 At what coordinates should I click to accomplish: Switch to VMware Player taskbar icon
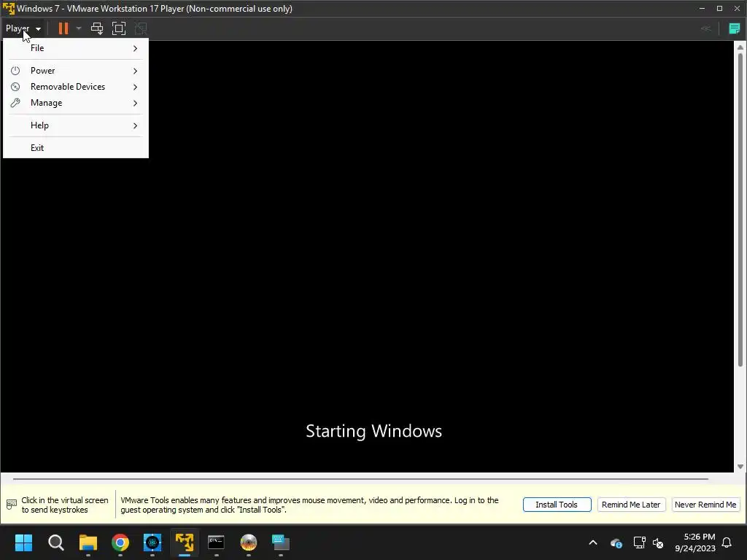pyautogui.click(x=185, y=542)
